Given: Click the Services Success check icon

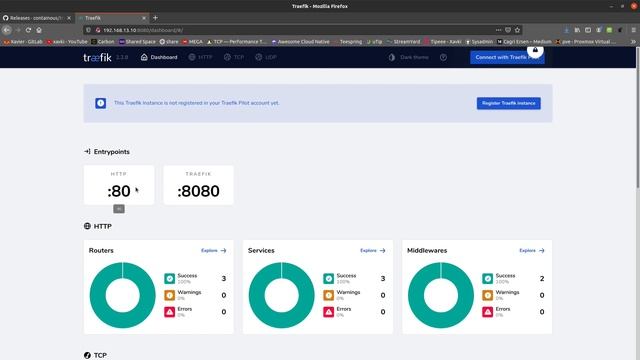Looking at the screenshot, I should (x=329, y=278).
